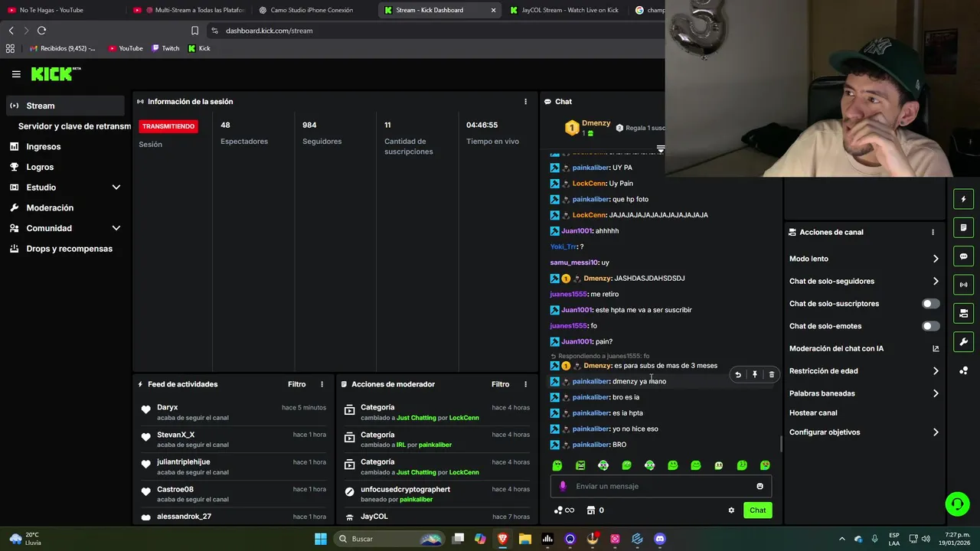Open Filtro in Feed de actividades
The image size is (980, 551).
(x=296, y=384)
